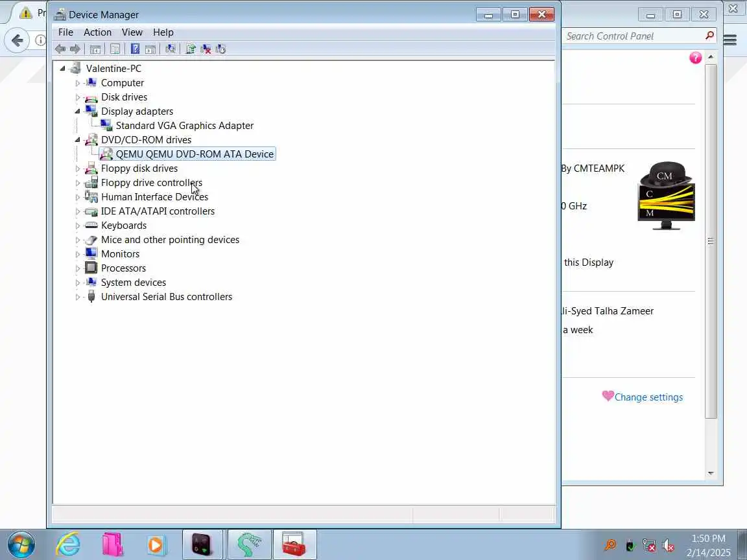Click the Disable device toolbar icon

220,49
